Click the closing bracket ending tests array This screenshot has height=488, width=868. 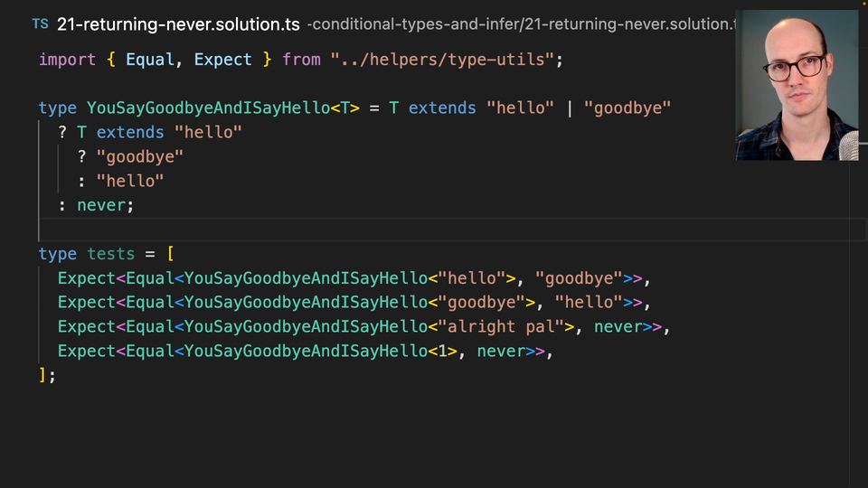pos(42,375)
